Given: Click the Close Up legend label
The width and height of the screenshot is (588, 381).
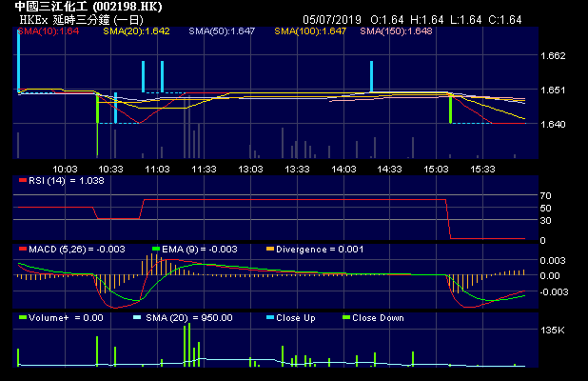Looking at the screenshot, I should (296, 318).
